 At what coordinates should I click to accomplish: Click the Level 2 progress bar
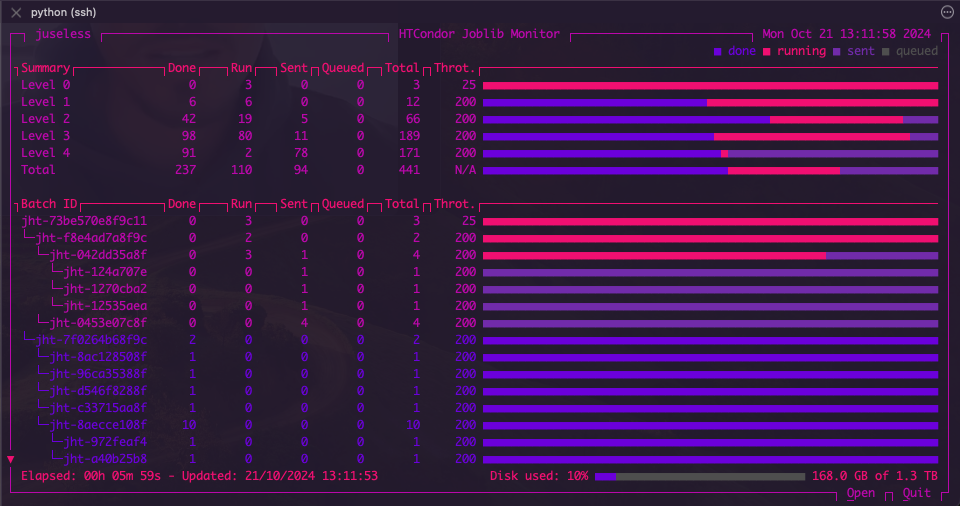[710, 119]
